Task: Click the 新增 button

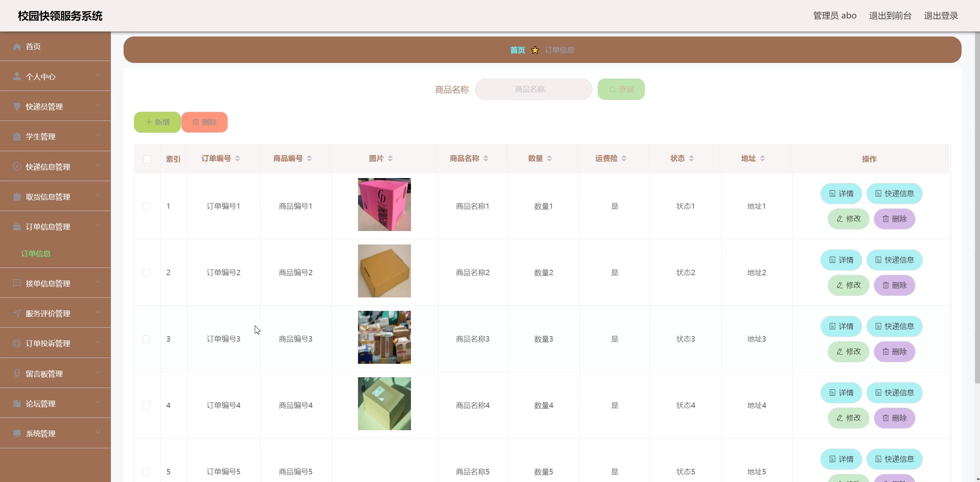Action: (x=157, y=122)
